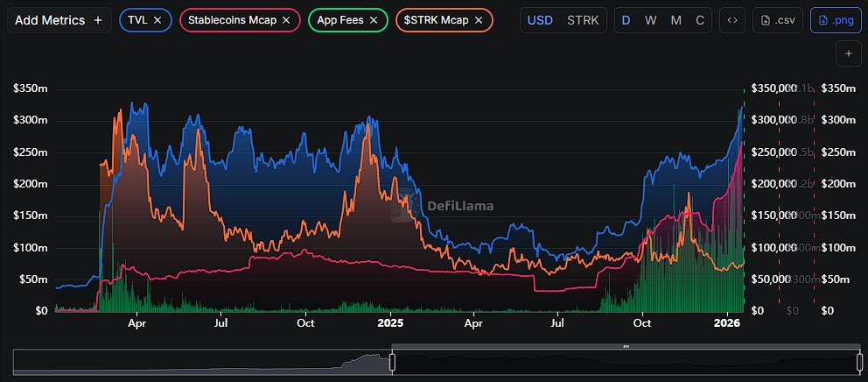Screen dimensions: 868x382
Task: Remove the Stablecoins Mcap metric chip
Action: 286,20
